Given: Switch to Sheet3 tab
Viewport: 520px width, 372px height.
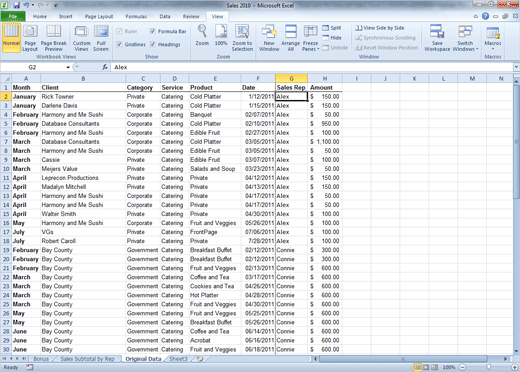Looking at the screenshot, I should pyautogui.click(x=178, y=359).
